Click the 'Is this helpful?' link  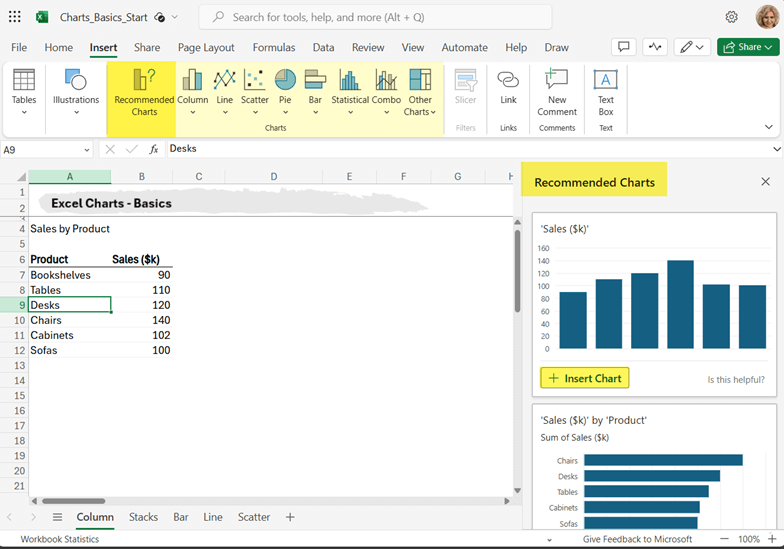tap(736, 380)
